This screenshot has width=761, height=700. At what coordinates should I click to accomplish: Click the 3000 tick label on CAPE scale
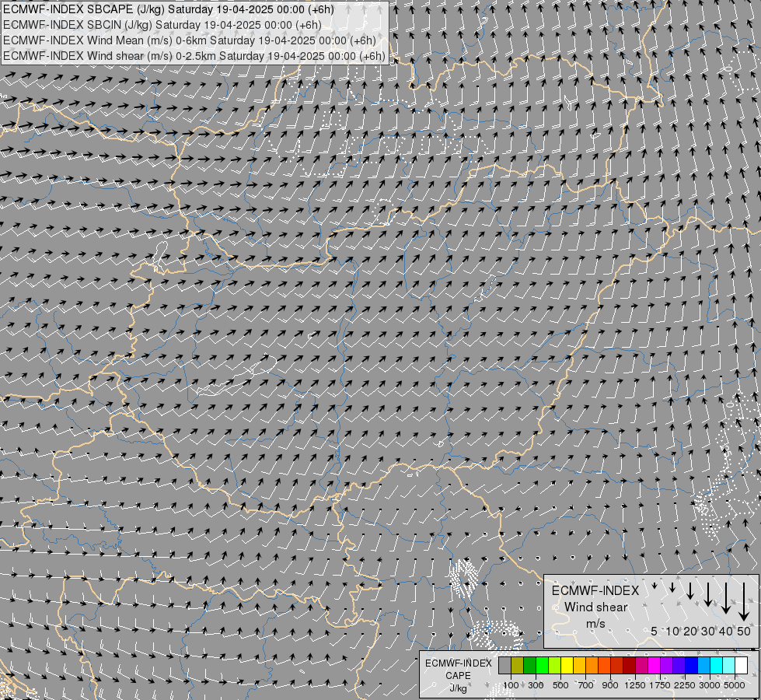(710, 685)
